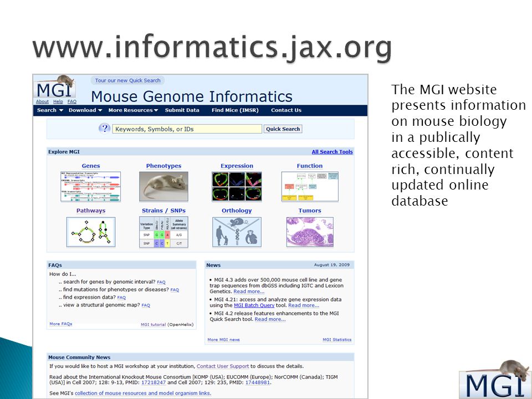Open FAQ for genes by genomic interval
The height and width of the screenshot is (399, 532).
click(161, 282)
